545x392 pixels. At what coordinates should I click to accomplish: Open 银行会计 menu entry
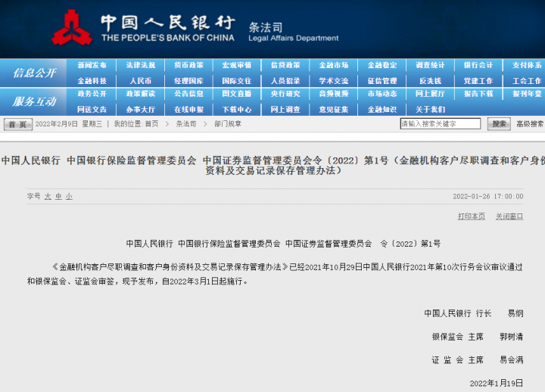tap(478, 65)
